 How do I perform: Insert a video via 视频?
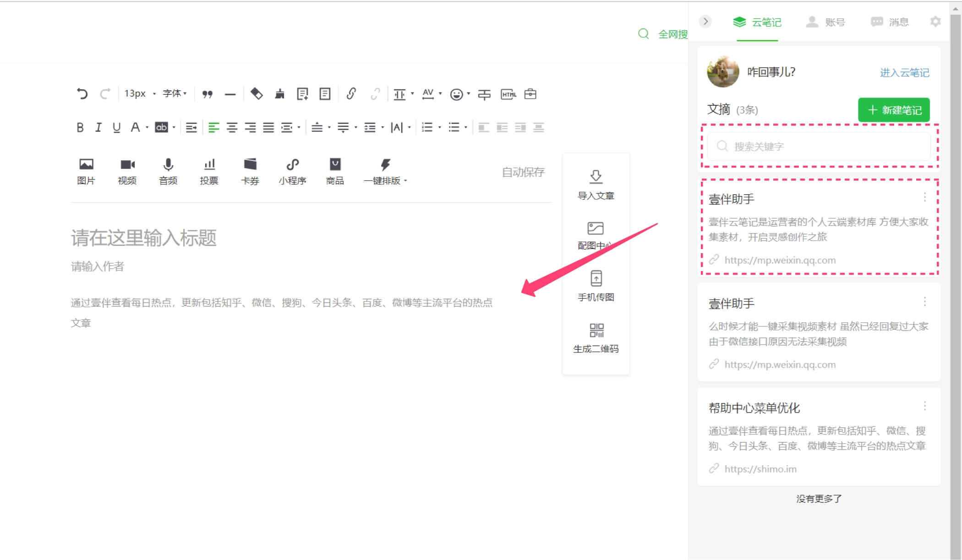pyautogui.click(x=127, y=171)
